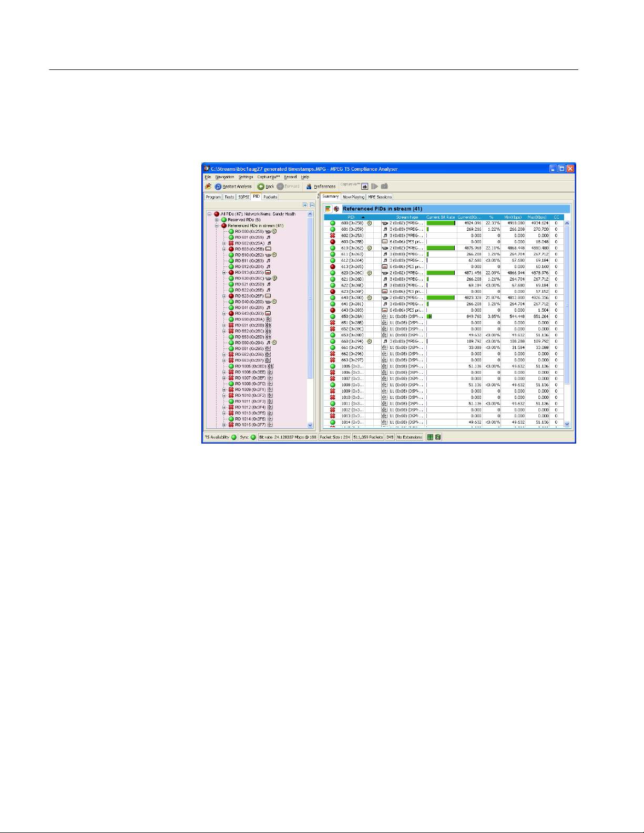Screen dimensions: 644x833
Task: Collapse the All PIDs (47) root node
Action: pos(209,214)
